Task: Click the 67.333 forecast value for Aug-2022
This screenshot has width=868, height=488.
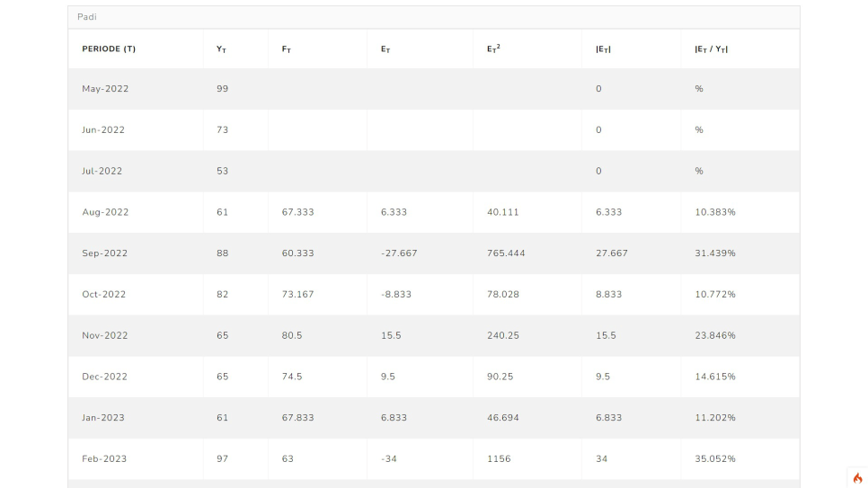Action: (297, 212)
